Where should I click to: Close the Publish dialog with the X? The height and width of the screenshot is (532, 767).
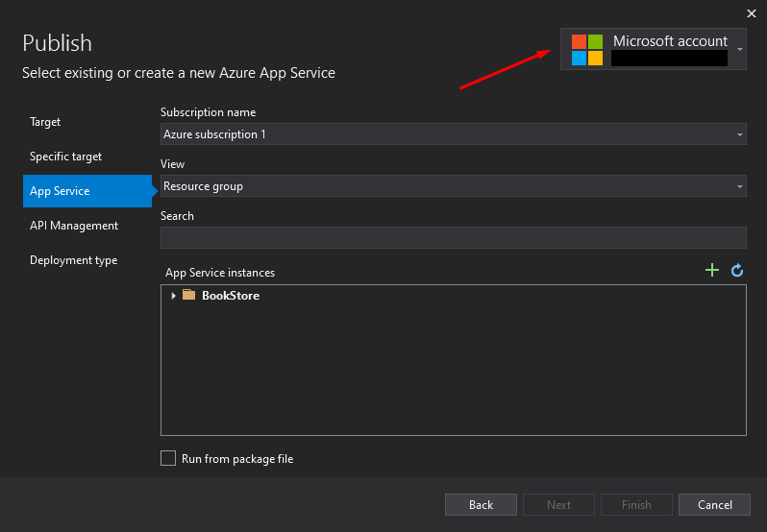[752, 13]
